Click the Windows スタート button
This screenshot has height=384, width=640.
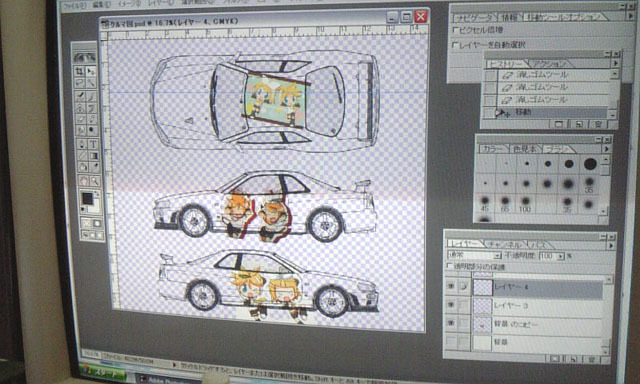tap(103, 373)
